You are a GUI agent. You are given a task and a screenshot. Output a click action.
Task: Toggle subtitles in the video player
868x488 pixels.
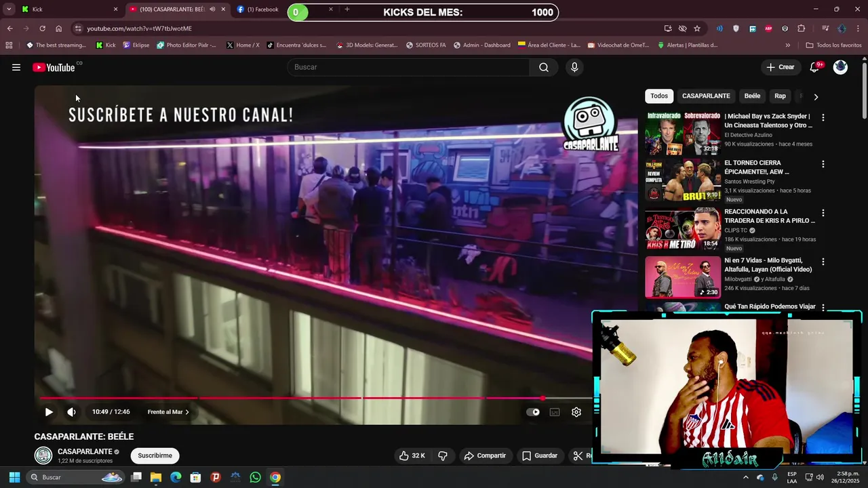point(555,412)
